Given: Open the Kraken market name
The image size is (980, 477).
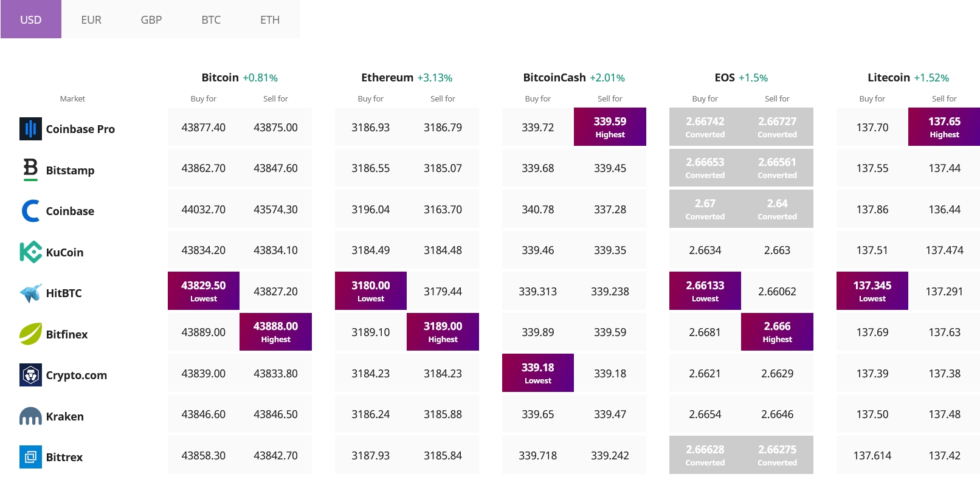Looking at the screenshot, I should (x=65, y=416).
